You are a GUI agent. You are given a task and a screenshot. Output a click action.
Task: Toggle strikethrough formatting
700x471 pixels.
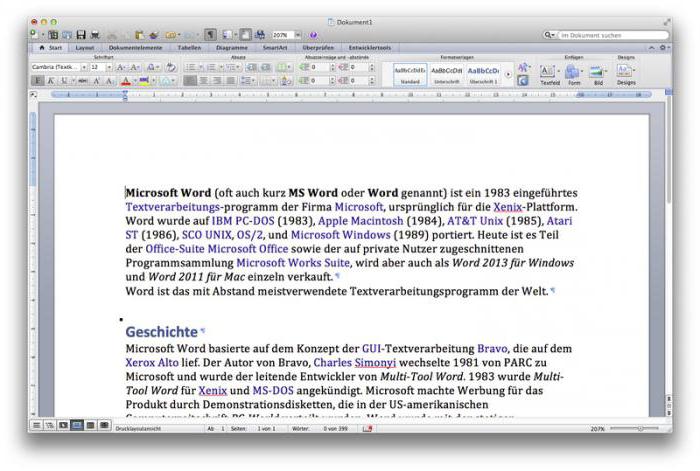pyautogui.click(x=83, y=81)
